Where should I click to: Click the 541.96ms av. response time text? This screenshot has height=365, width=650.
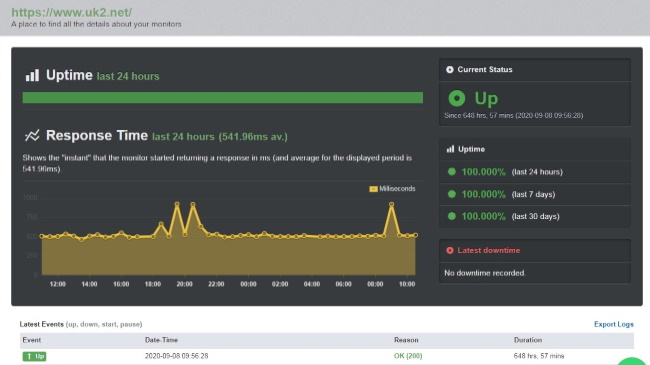click(253, 137)
